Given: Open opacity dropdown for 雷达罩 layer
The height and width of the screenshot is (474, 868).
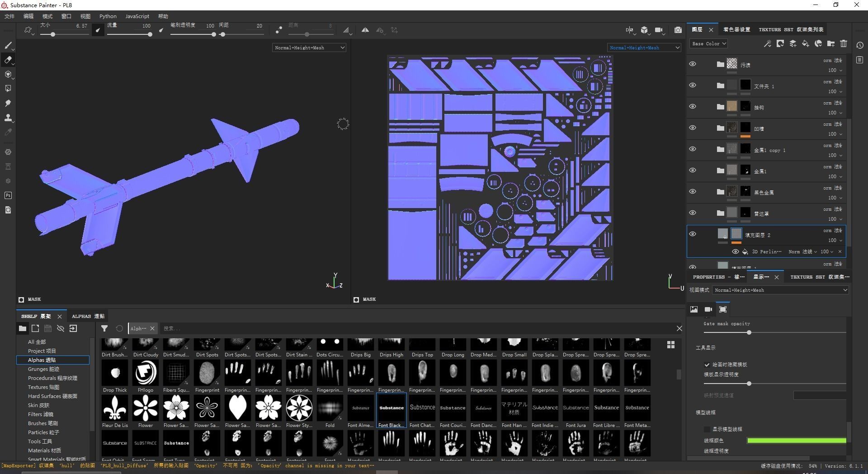Looking at the screenshot, I should [x=835, y=219].
